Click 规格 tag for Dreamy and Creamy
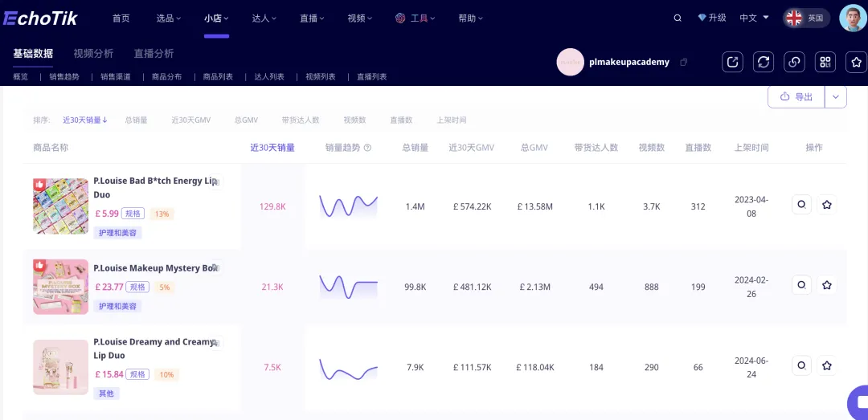The height and width of the screenshot is (420, 868). pos(136,374)
